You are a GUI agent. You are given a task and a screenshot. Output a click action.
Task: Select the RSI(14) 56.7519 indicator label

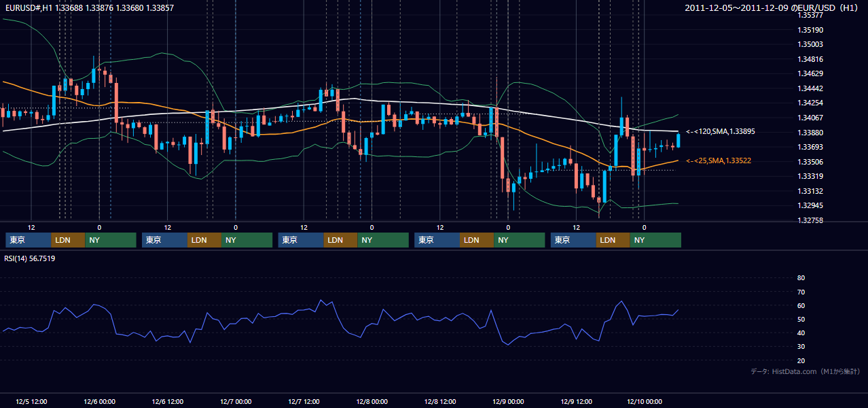click(x=30, y=258)
